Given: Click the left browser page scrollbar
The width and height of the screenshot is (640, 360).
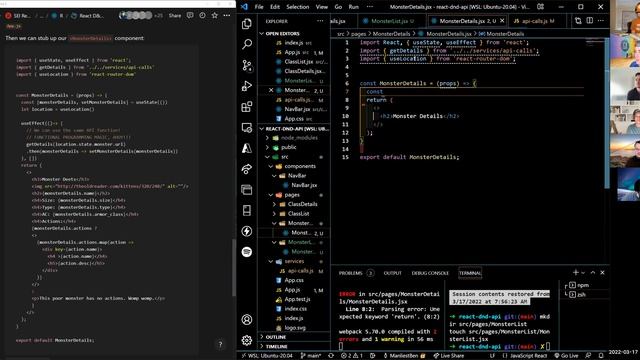Looking at the screenshot, I should click(234, 267).
